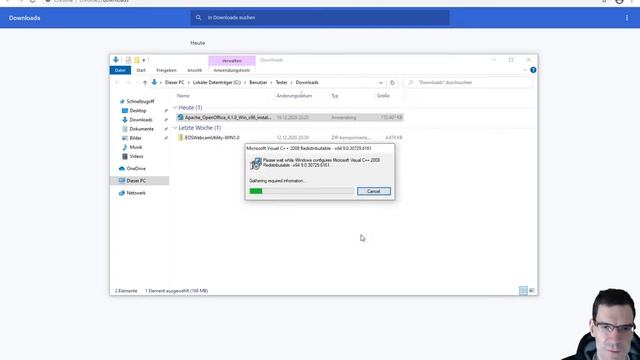Open the Start ribbon tab

pos(141,70)
